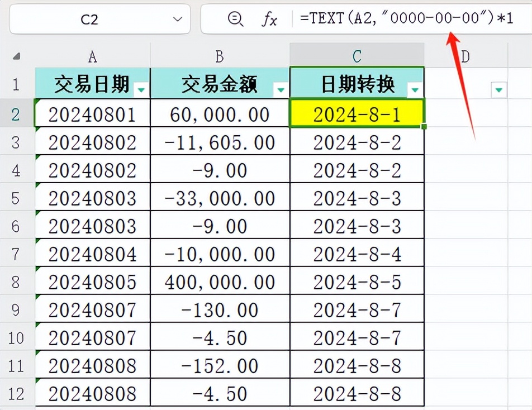Select cell with amount -33,000.00
This screenshot has width=532, height=410.
(x=220, y=197)
